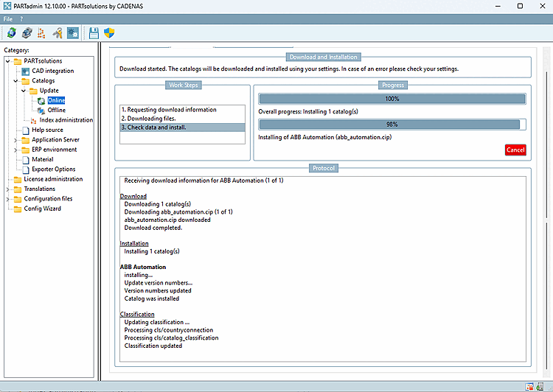Click the blue-yellow shield icon

click(109, 33)
